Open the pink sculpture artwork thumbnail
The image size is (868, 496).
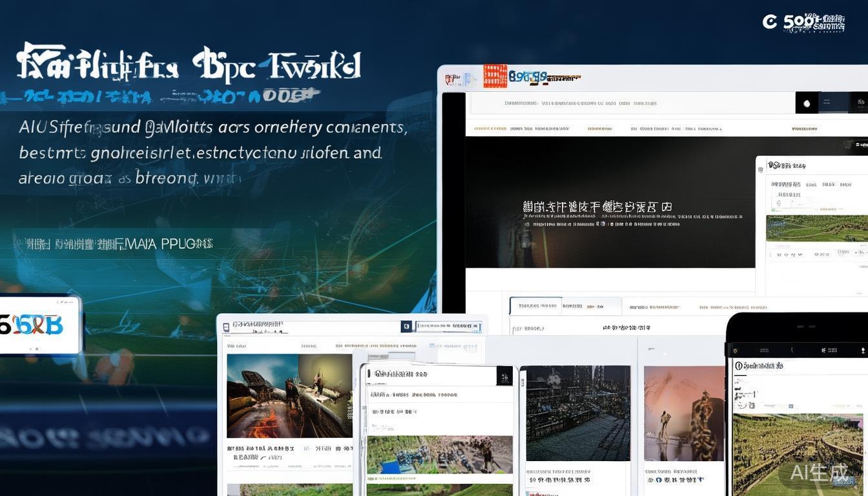click(684, 413)
